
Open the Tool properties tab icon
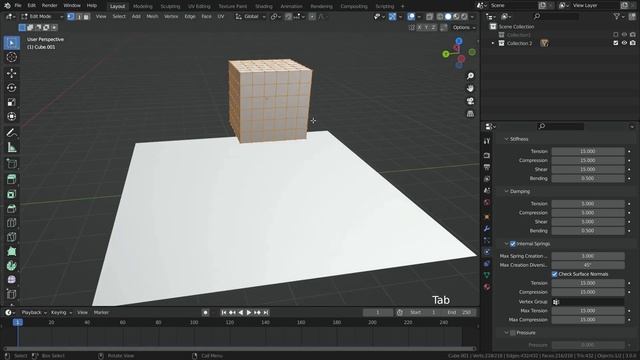point(487,141)
